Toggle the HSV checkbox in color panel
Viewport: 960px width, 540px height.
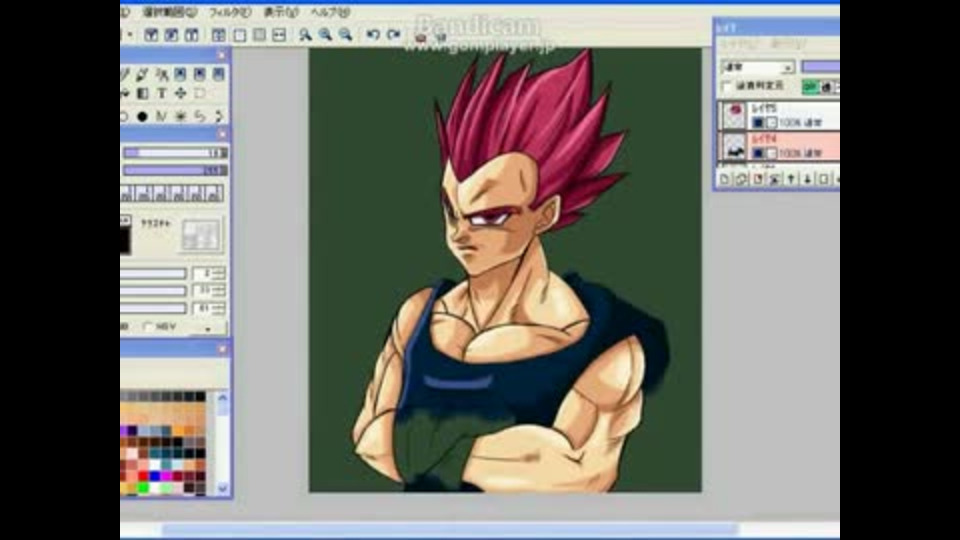click(148, 327)
